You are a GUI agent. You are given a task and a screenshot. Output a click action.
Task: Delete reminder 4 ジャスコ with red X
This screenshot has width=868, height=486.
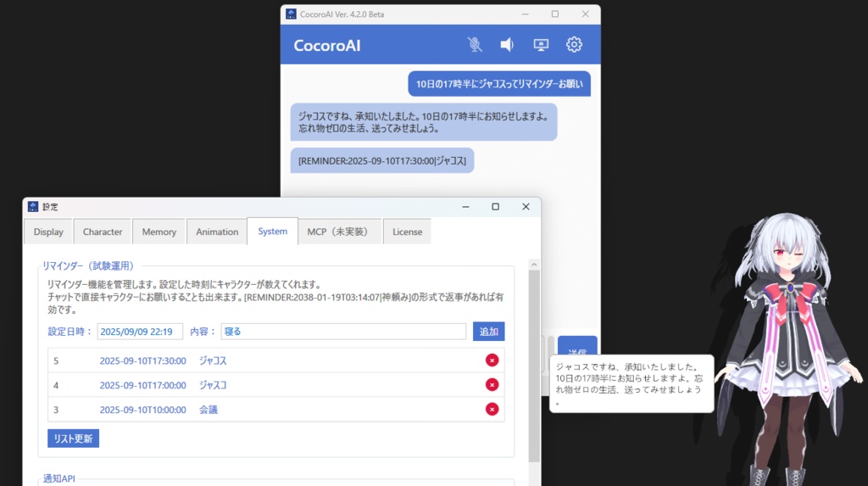click(492, 384)
